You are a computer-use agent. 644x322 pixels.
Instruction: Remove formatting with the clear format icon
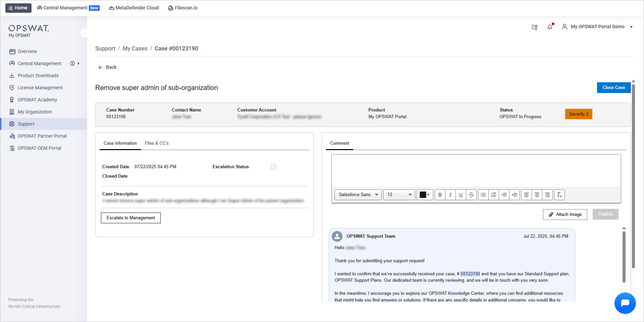tap(559, 195)
